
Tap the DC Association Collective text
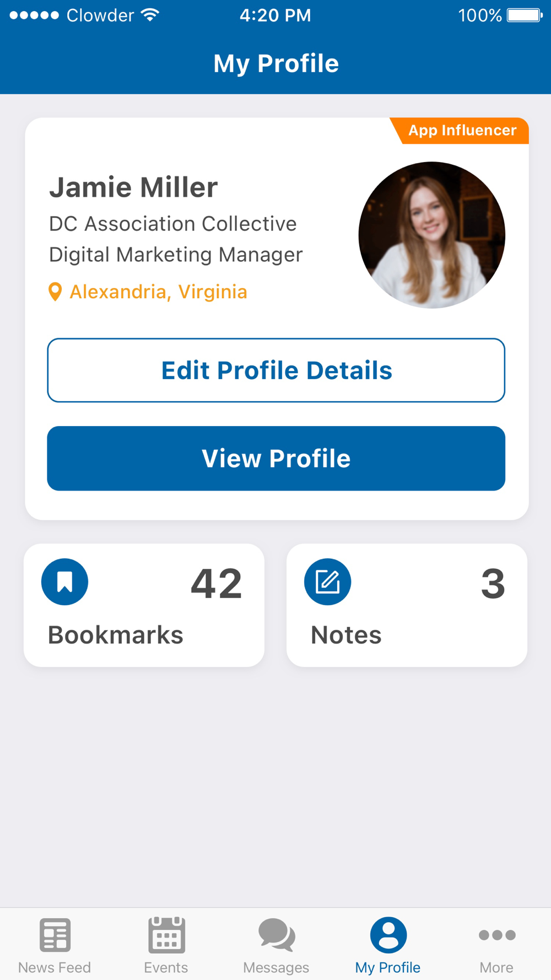tap(173, 224)
